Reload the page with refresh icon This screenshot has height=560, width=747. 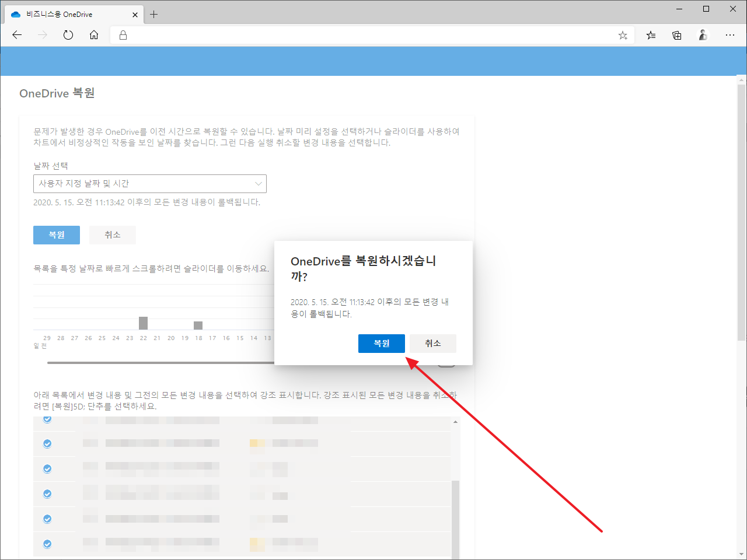68,35
